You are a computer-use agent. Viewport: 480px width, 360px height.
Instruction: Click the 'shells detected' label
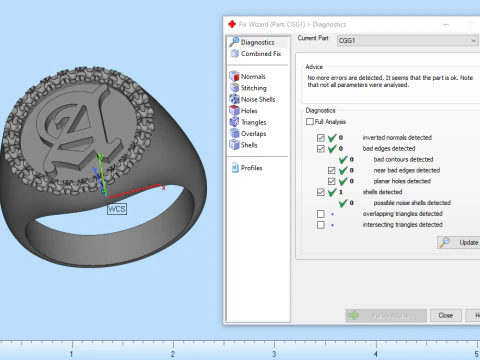coord(382,192)
